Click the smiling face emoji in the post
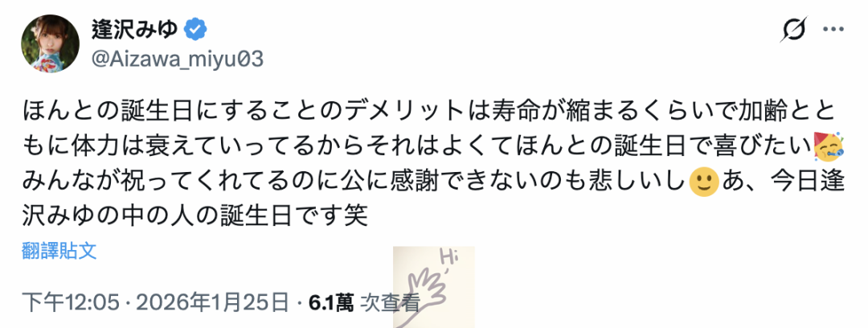This screenshot has height=328, width=868. (703, 182)
